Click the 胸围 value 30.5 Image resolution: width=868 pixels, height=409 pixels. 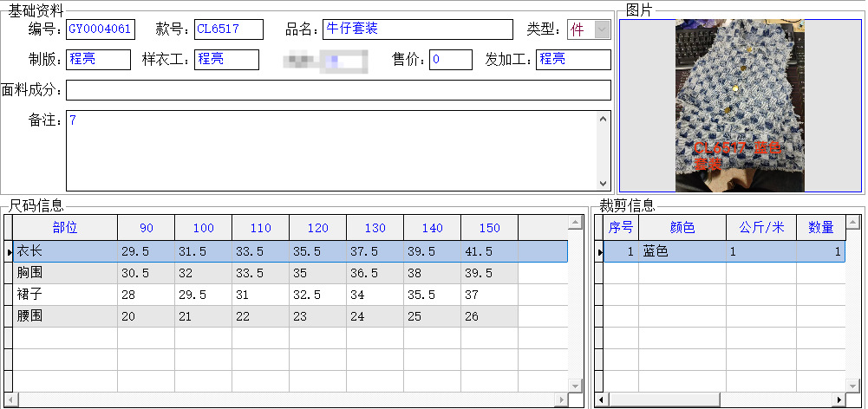147,273
